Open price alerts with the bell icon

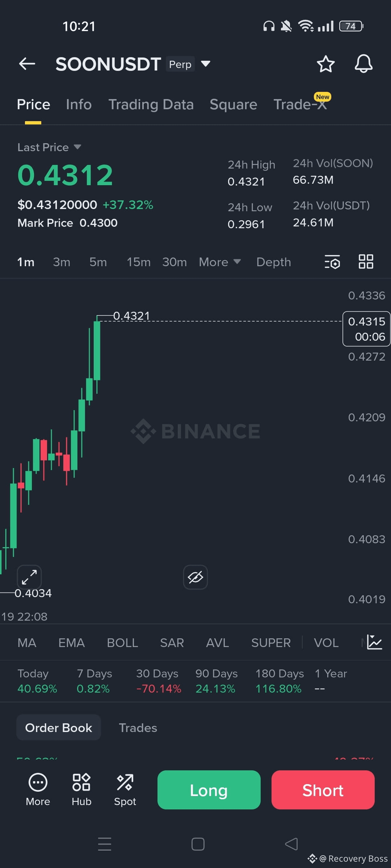[x=363, y=64]
